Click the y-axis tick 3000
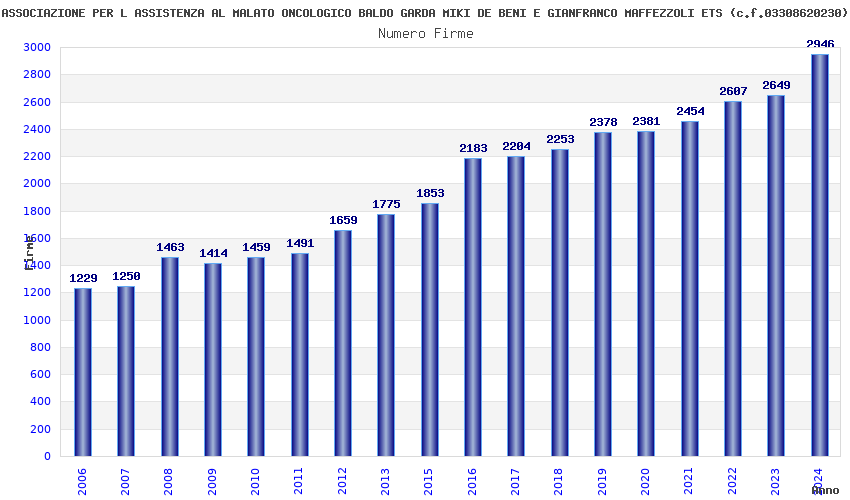 click(x=37, y=47)
